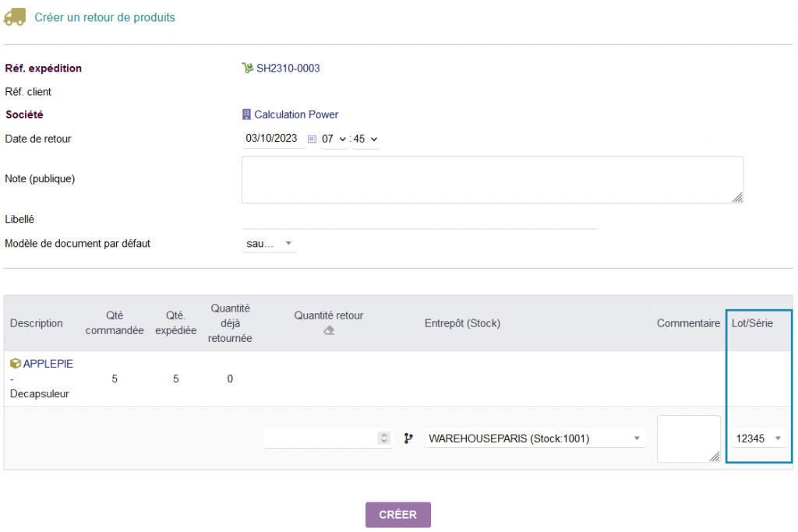
Task: Click the building icon beside Calculation Power
Action: tap(247, 115)
